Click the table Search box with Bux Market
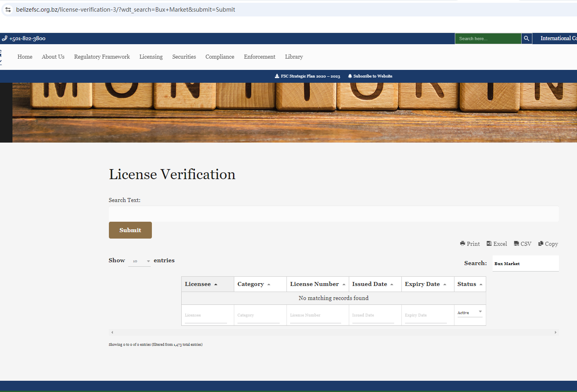 [x=525, y=263]
